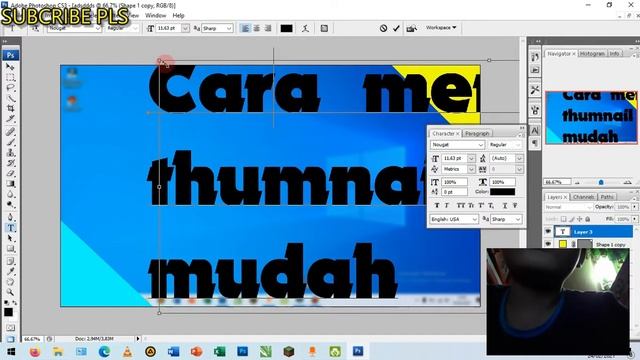640x360 pixels.
Task: Open font size dropdown in options bar
Action: click(185, 28)
